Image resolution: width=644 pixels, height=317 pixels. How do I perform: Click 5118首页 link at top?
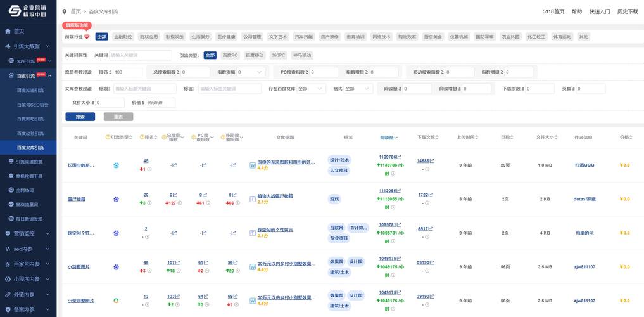(553, 11)
